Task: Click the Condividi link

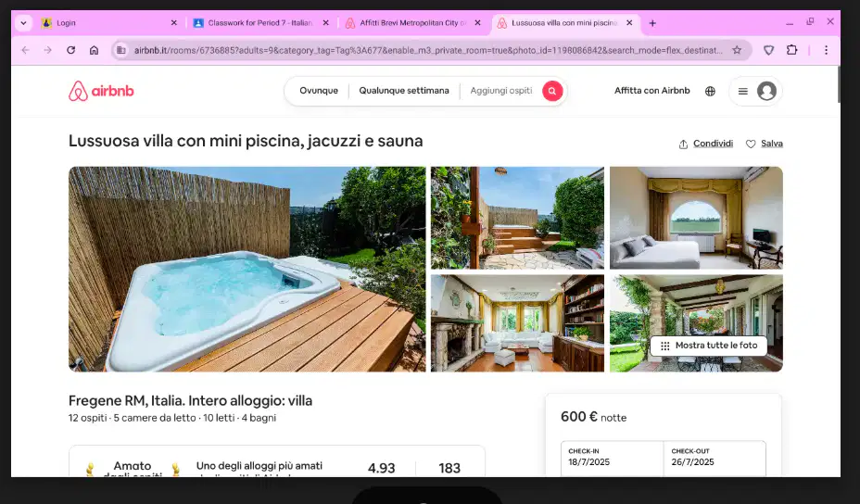Action: (x=713, y=144)
